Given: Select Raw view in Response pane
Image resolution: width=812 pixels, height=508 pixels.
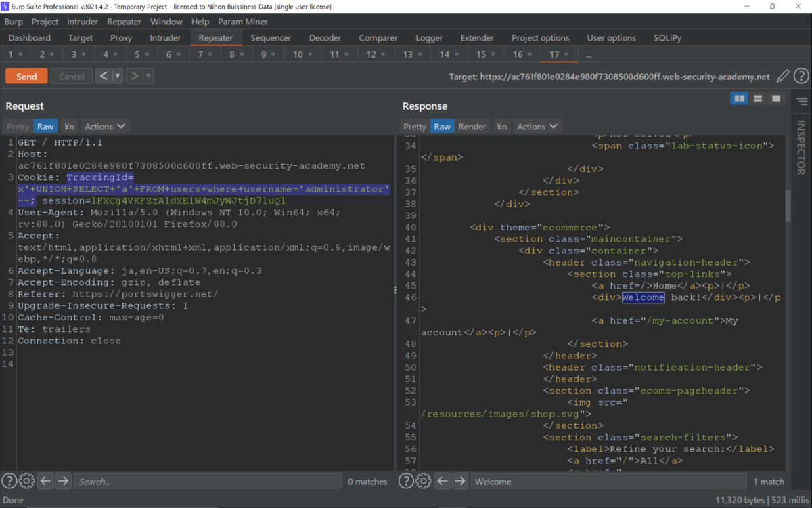Looking at the screenshot, I should coord(443,127).
